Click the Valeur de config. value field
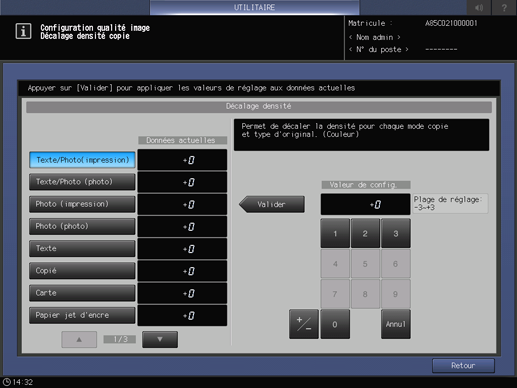This screenshot has height=388, width=517. (x=365, y=204)
